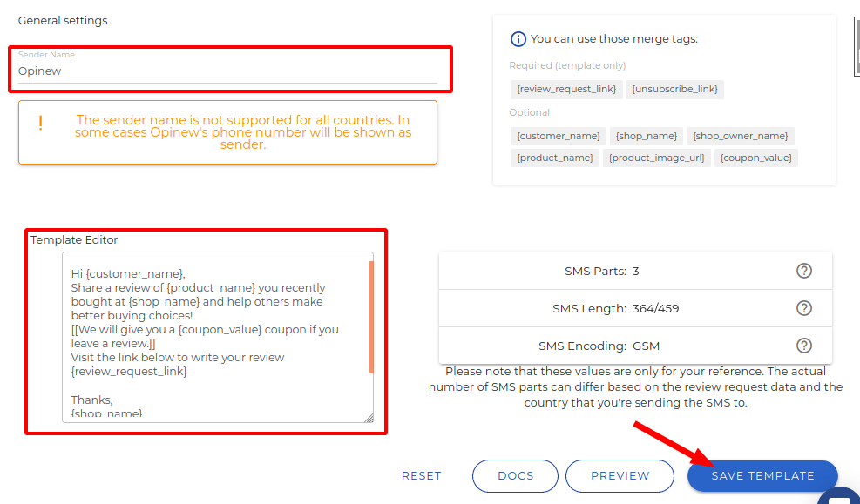Pick the {customer_name} merge tag
Viewport: 860px width, 504px height.
(x=559, y=136)
